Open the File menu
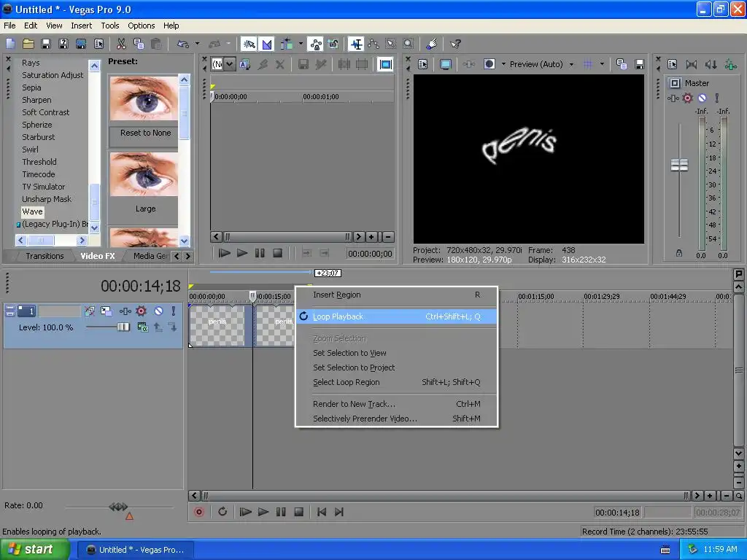The image size is (747, 560). pyautogui.click(x=9, y=26)
